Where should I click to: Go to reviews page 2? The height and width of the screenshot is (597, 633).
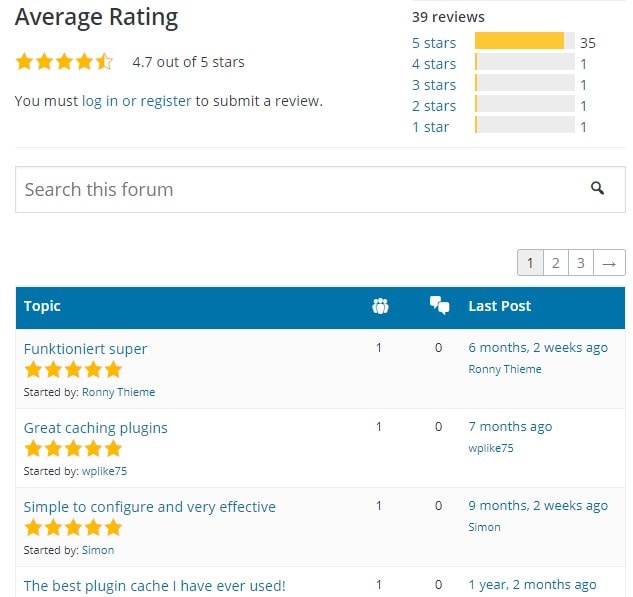click(x=556, y=263)
